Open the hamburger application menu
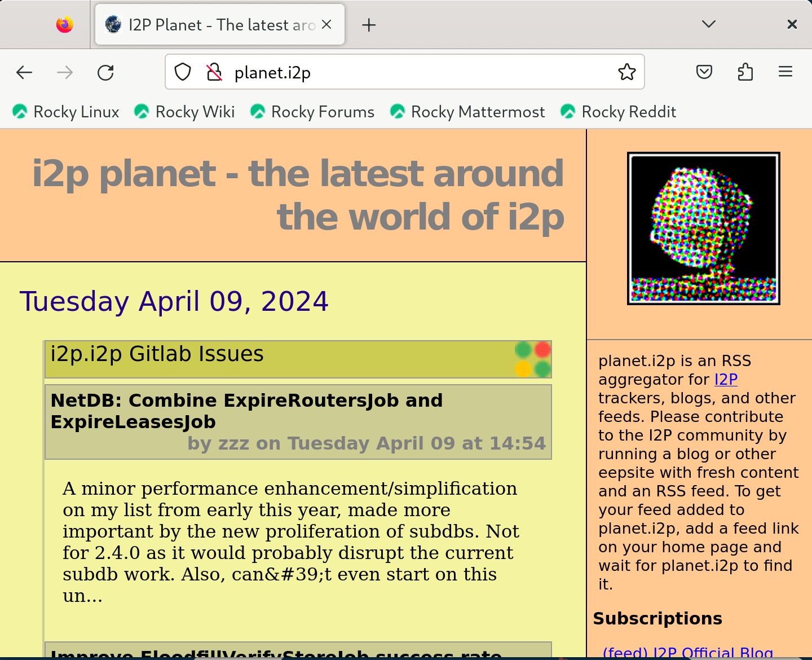Screen dimensions: 812x660 click(x=785, y=72)
